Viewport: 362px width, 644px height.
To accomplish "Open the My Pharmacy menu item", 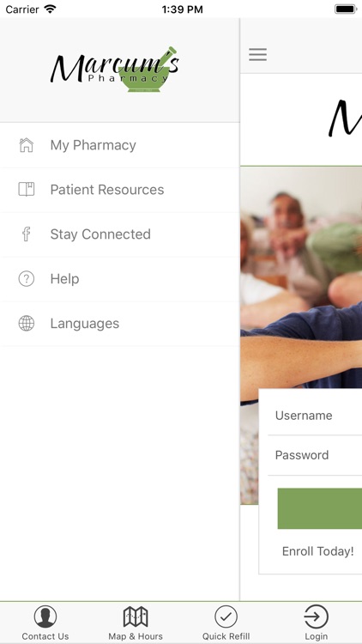I will point(119,145).
